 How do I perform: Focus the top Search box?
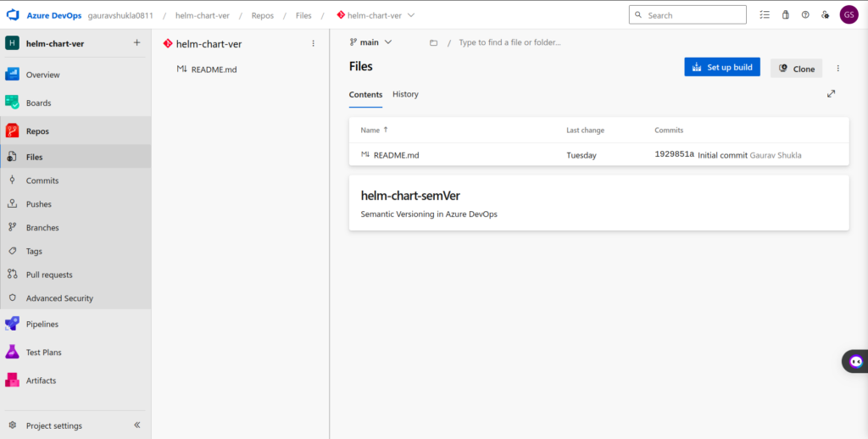coord(687,15)
